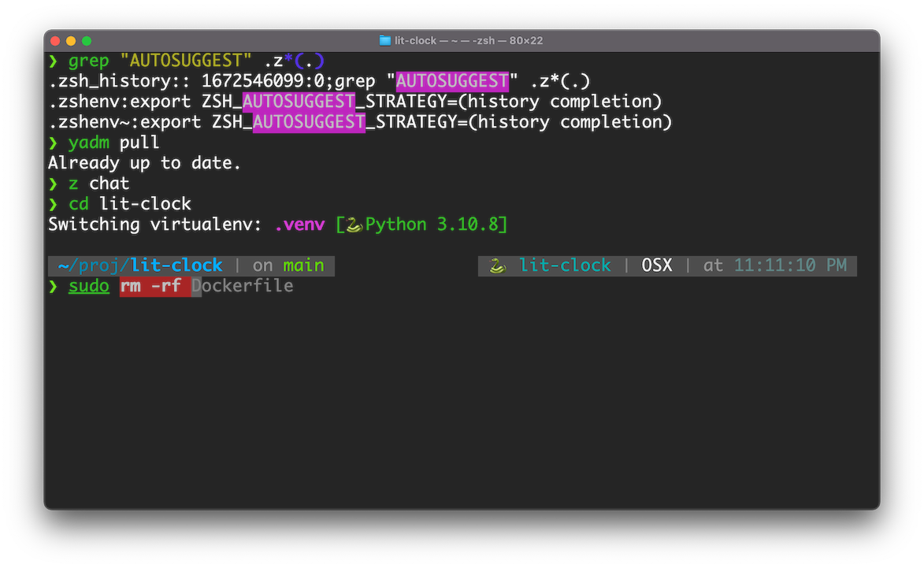924x568 pixels.
Task: Click the grey autosuggested Dockerfile text
Action: (243, 286)
